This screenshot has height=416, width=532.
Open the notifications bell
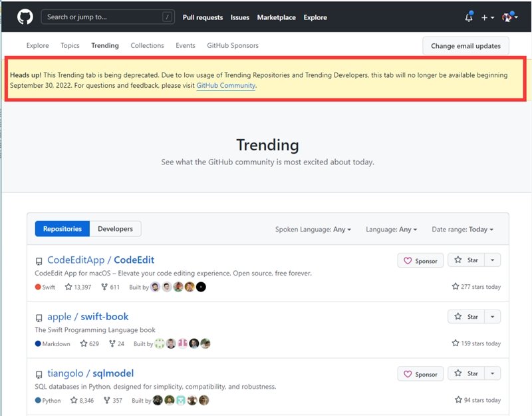[x=469, y=17]
